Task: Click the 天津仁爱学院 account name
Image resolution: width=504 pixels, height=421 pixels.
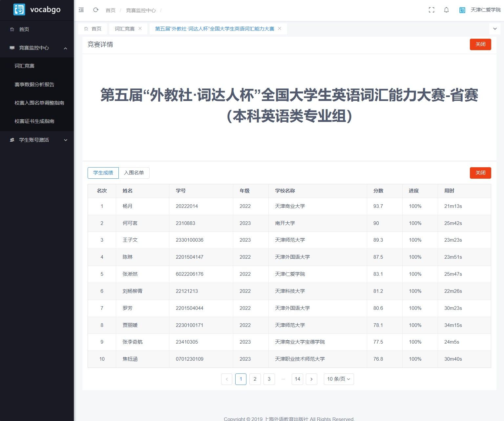Action: (x=486, y=10)
